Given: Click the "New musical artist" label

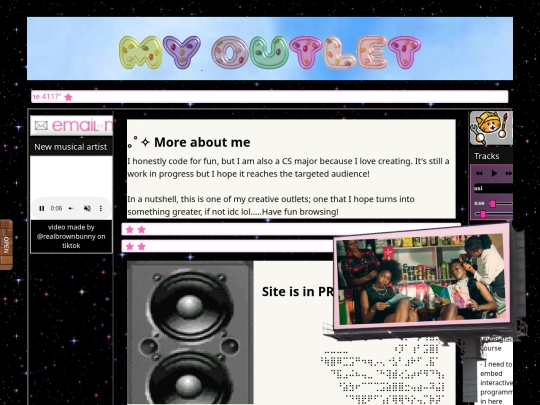Looking at the screenshot, I should point(71,147).
